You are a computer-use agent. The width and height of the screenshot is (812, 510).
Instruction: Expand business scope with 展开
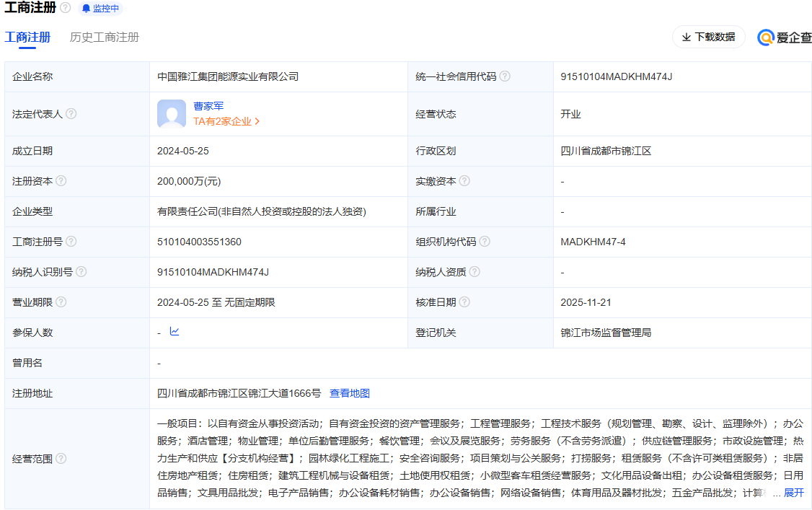coord(793,493)
